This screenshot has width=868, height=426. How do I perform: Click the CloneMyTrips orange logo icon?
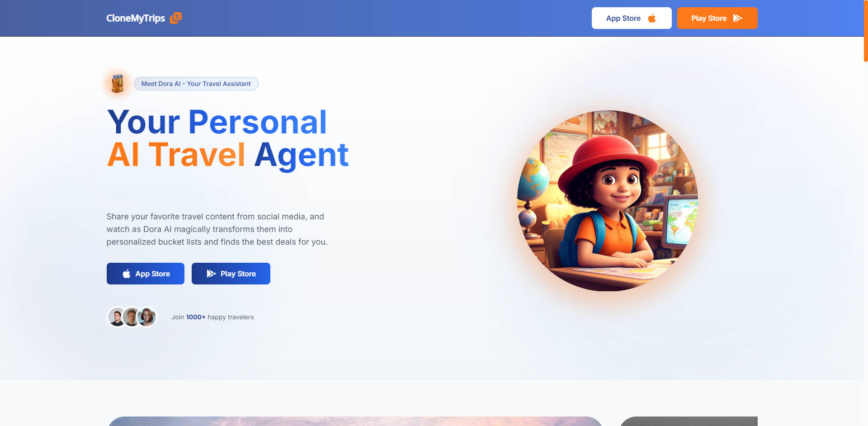(x=176, y=18)
